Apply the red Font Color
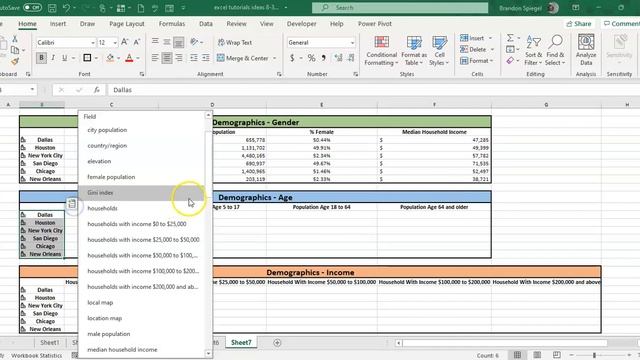Image resolution: width=640 pixels, height=360 pixels. click(x=129, y=58)
